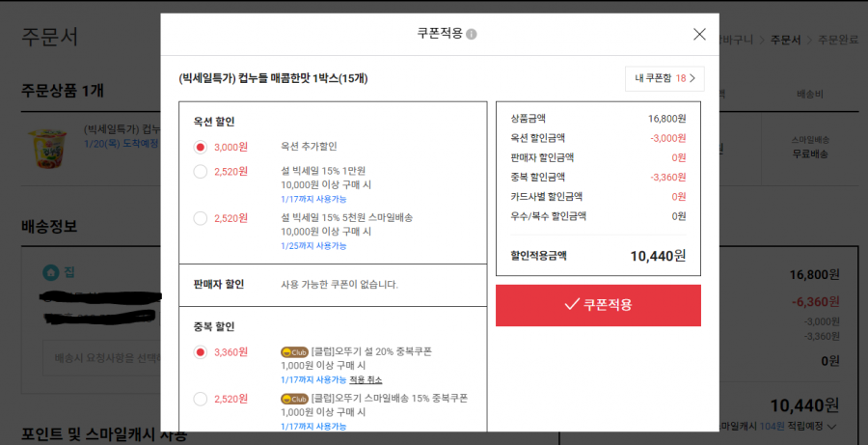Click 1/25까지 사용가능 expiry text
This screenshot has width=868, height=445.
point(313,246)
